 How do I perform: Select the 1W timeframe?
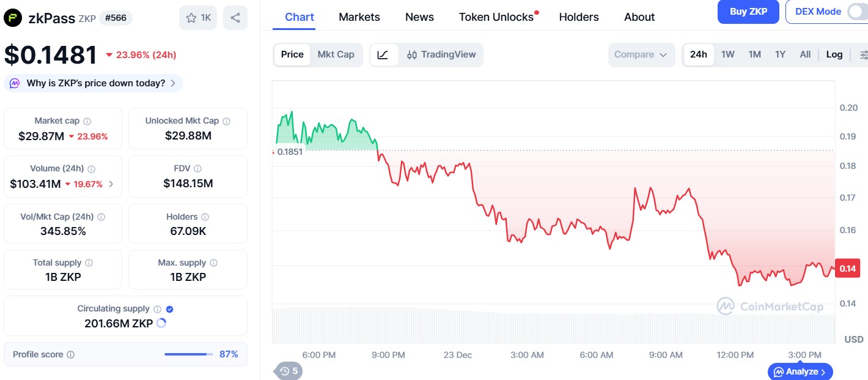[727, 54]
